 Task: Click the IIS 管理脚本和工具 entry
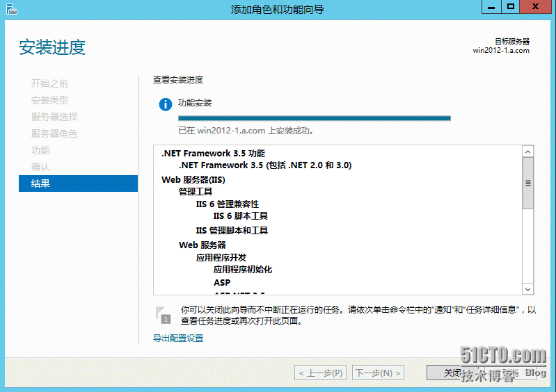[x=232, y=231]
